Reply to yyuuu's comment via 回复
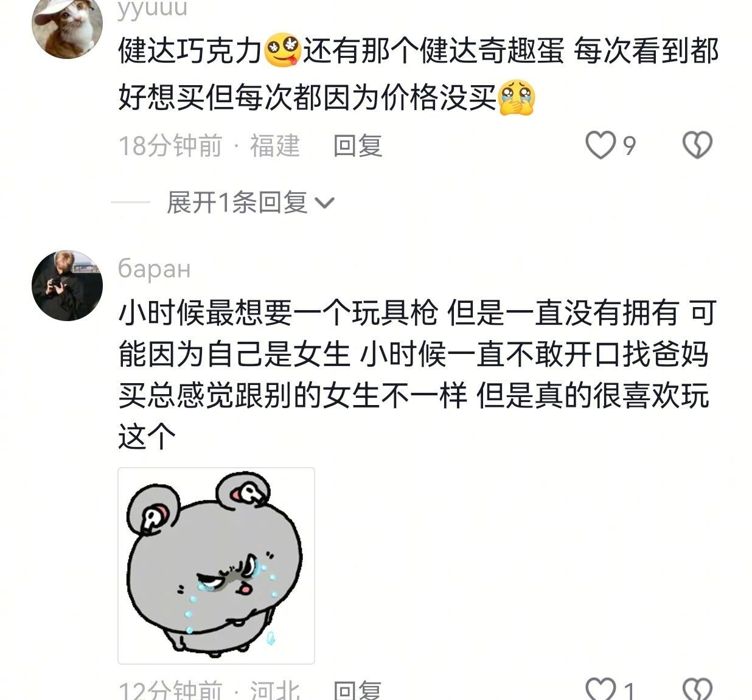The width and height of the screenshot is (752, 700). tap(358, 145)
